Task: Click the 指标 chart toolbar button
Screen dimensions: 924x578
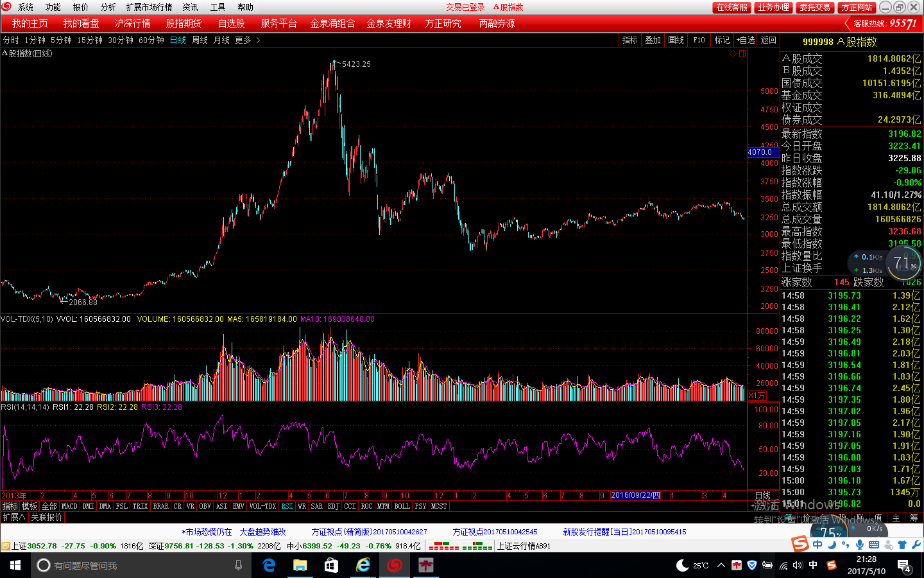Action: pos(630,40)
